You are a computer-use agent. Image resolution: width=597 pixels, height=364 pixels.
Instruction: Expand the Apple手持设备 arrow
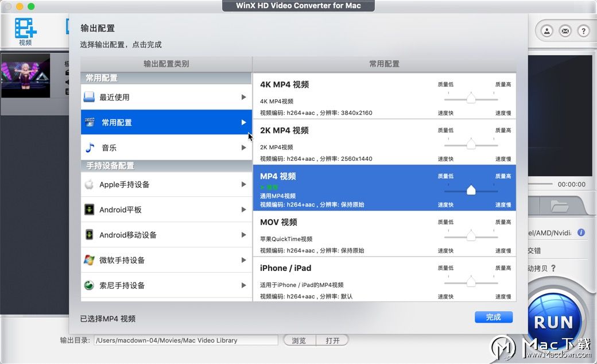coord(243,184)
